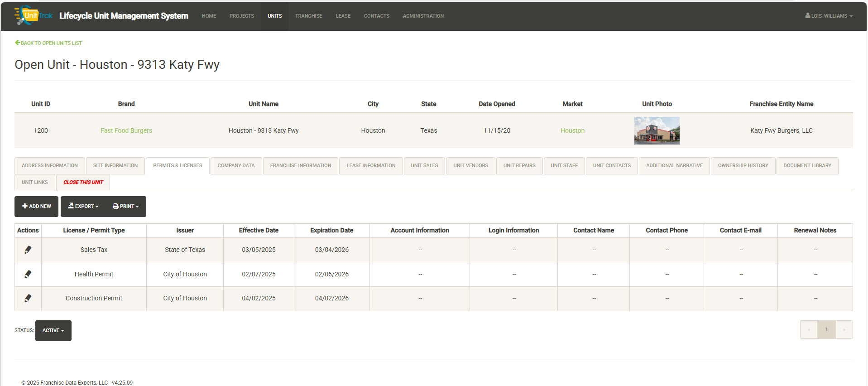Click the UnitTrak logo
Image resolution: width=868 pixels, height=386 pixels.
34,15
